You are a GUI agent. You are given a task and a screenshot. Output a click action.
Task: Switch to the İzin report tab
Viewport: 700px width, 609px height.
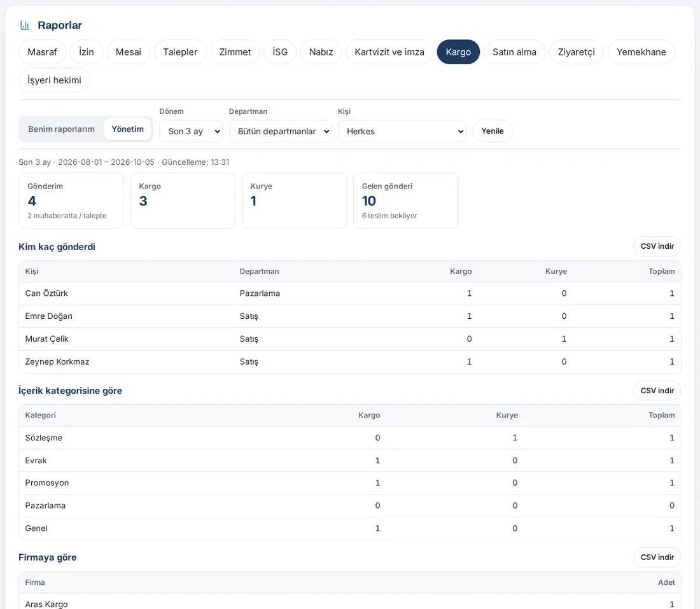tap(86, 52)
